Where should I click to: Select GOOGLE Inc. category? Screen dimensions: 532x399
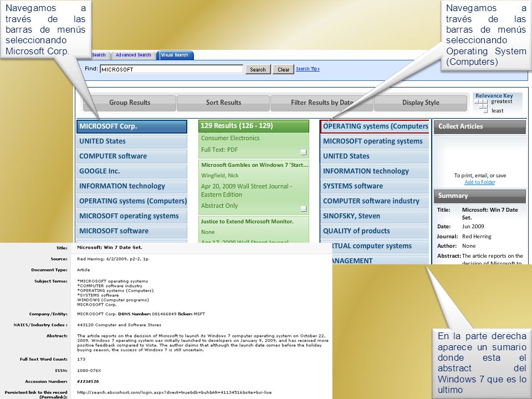coord(132,171)
